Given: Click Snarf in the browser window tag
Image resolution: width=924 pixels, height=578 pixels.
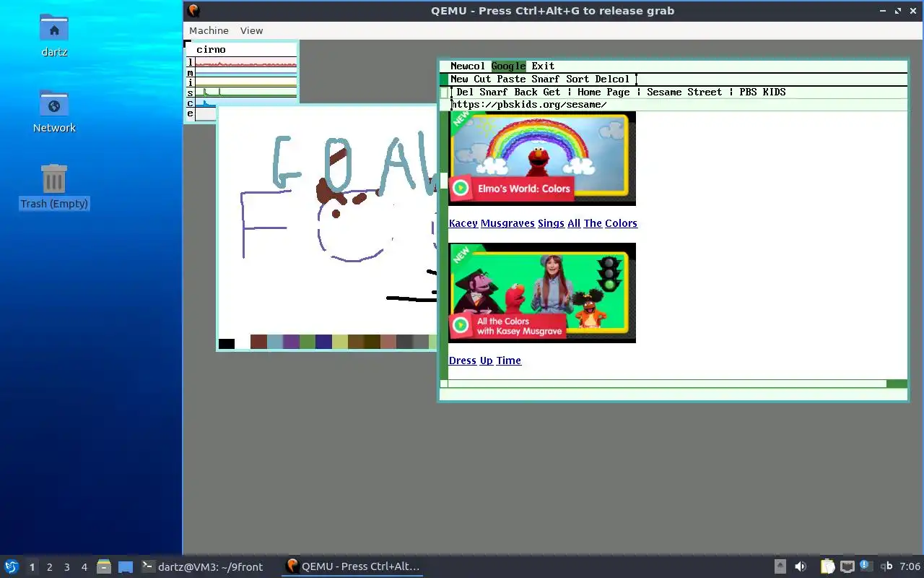Looking at the screenshot, I should point(494,92).
